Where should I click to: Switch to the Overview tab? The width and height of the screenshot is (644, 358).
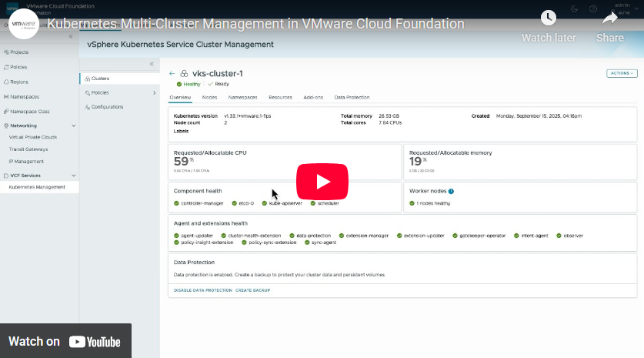click(x=180, y=98)
